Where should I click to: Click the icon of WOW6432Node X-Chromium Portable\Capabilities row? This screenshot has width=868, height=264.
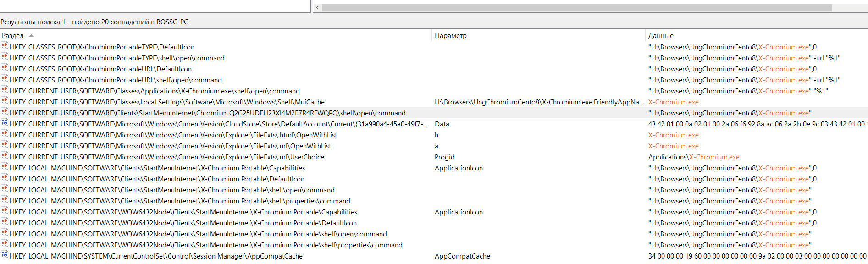[5, 210]
